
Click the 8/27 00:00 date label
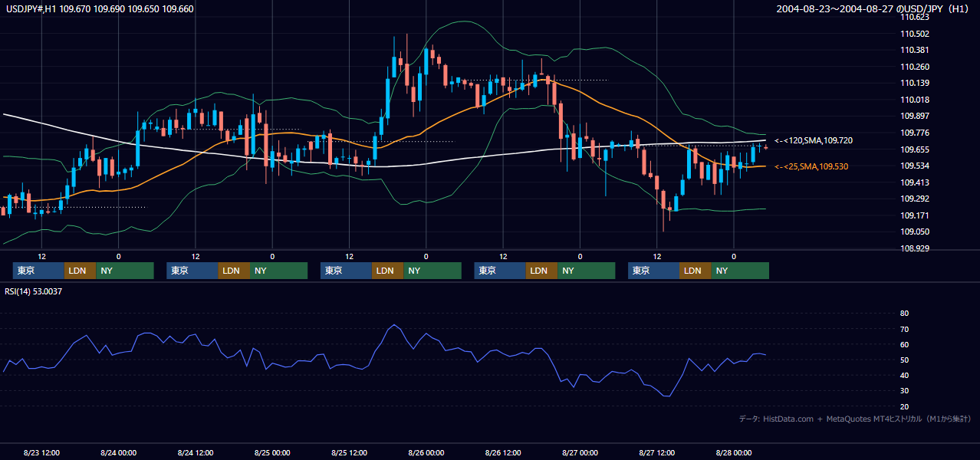pos(580,452)
